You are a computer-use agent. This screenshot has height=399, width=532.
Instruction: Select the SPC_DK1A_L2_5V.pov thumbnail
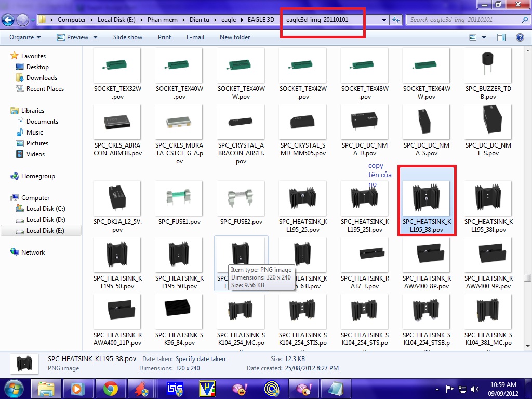click(x=117, y=198)
